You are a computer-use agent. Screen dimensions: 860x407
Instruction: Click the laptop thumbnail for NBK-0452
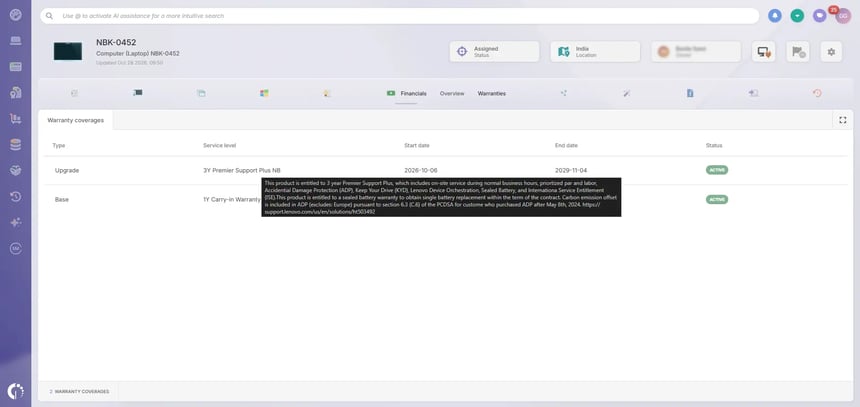tap(68, 51)
